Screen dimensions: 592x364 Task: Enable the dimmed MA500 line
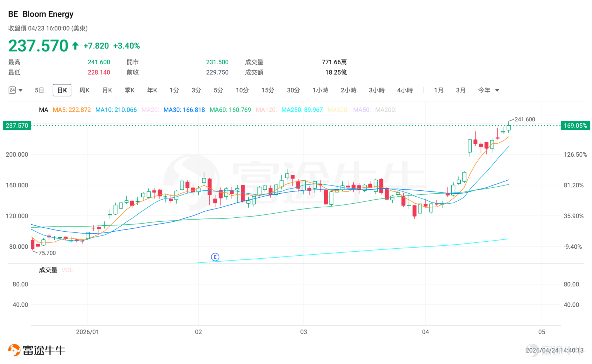(x=338, y=110)
